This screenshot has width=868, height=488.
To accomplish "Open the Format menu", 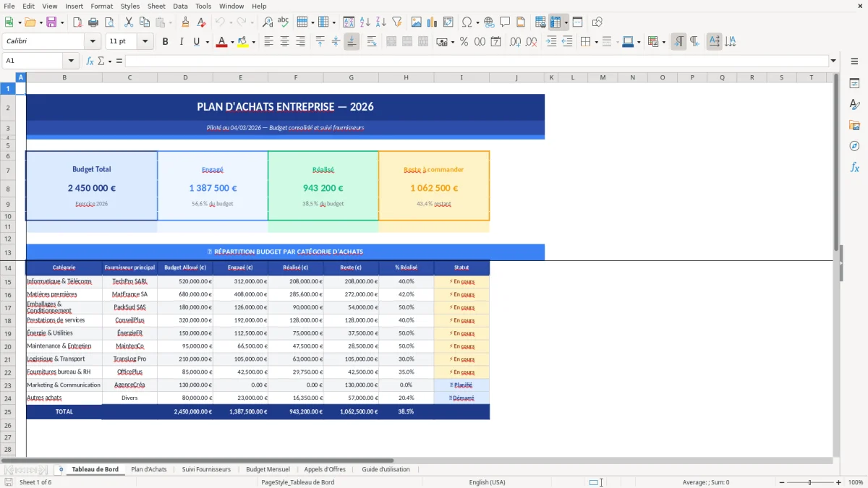I will coord(102,6).
